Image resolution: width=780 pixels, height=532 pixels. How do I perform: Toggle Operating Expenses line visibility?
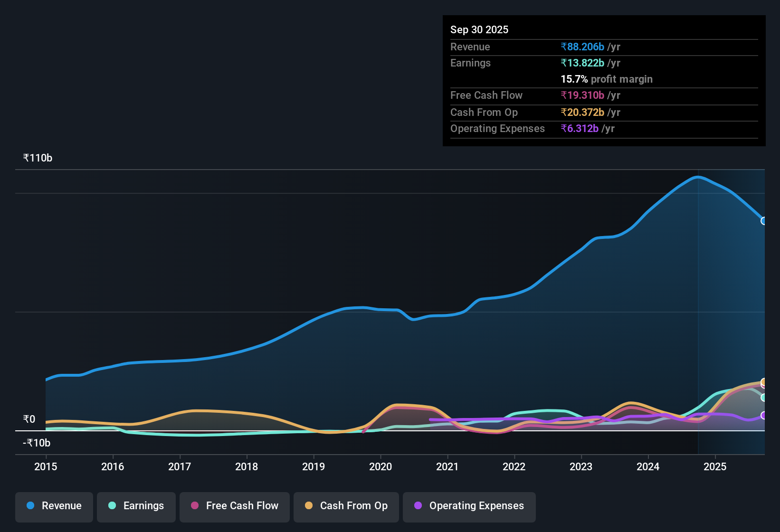pos(469,506)
